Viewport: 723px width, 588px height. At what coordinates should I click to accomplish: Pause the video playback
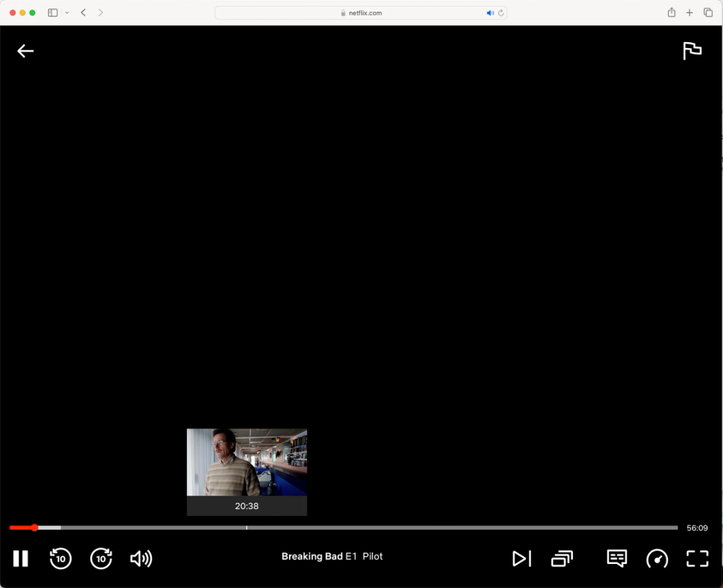[x=21, y=559]
